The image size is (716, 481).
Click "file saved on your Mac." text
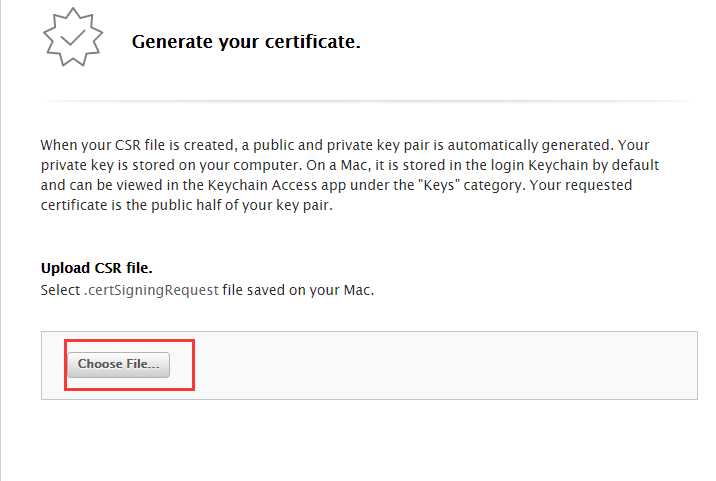click(x=298, y=290)
